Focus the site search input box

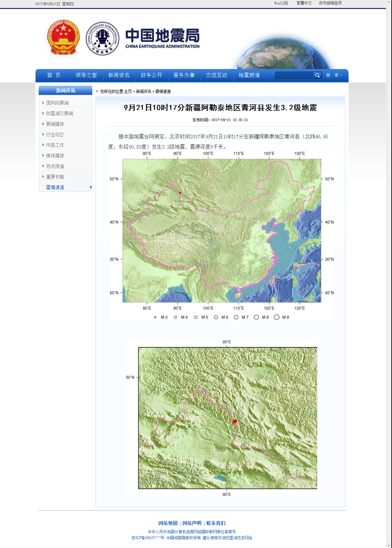pyautogui.click(x=294, y=75)
